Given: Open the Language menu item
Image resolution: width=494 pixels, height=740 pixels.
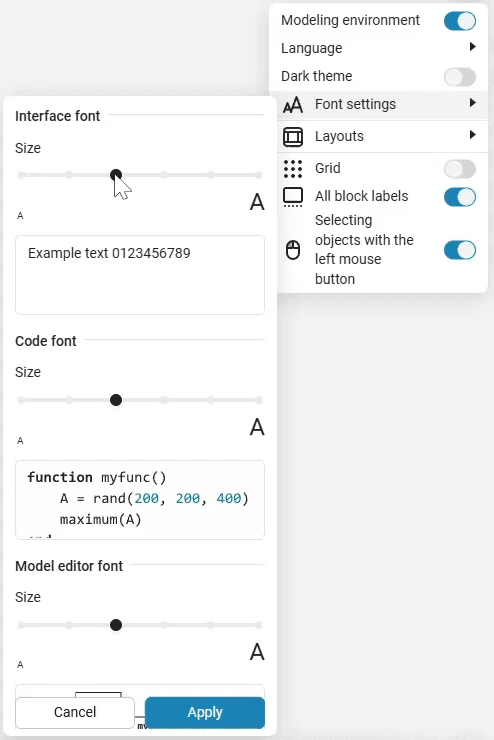Looking at the screenshot, I should coord(378,48).
